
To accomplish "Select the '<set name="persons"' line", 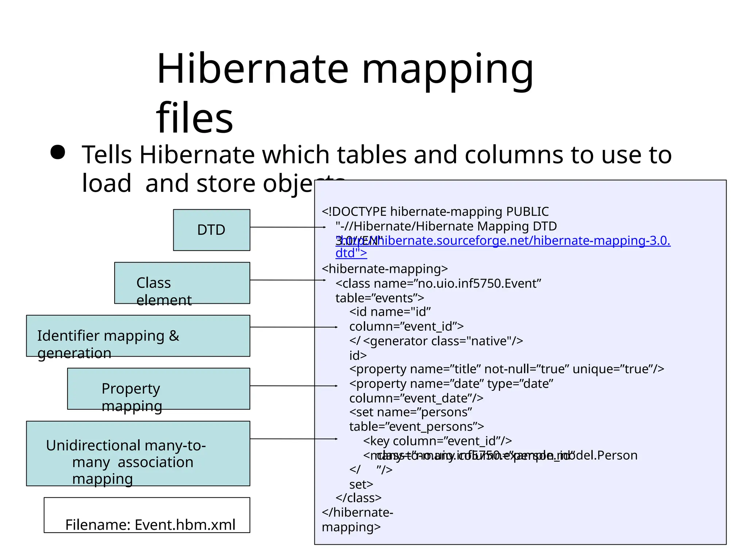I will point(411,412).
